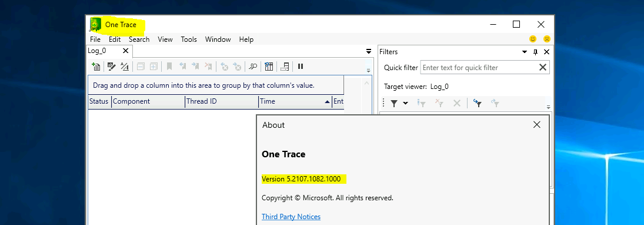Sort by the Thread ID column header
Image resolution: width=644 pixels, height=225 pixels.
(222, 101)
